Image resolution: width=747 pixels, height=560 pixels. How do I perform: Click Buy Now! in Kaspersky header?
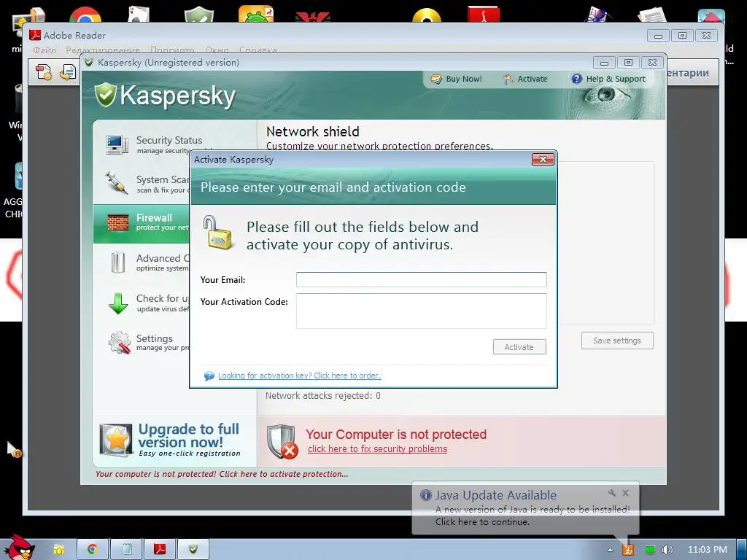456,79
